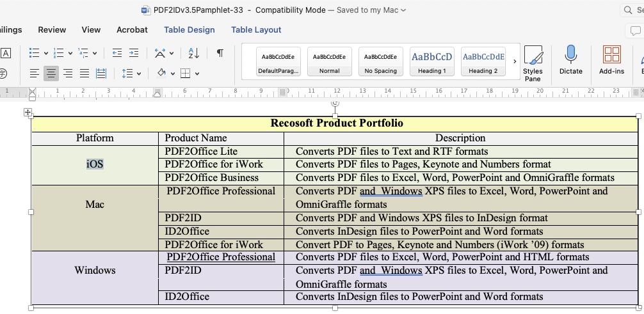Toggle center alignment button
The image size is (644, 314).
point(51,74)
